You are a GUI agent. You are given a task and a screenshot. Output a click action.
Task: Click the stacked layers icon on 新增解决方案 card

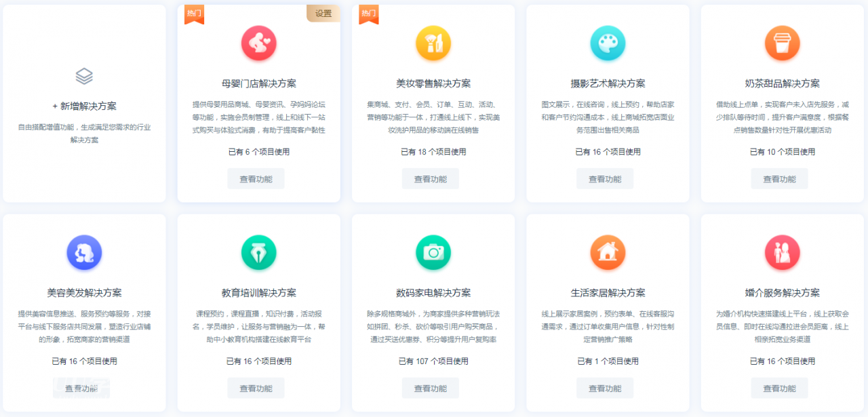pos(83,77)
